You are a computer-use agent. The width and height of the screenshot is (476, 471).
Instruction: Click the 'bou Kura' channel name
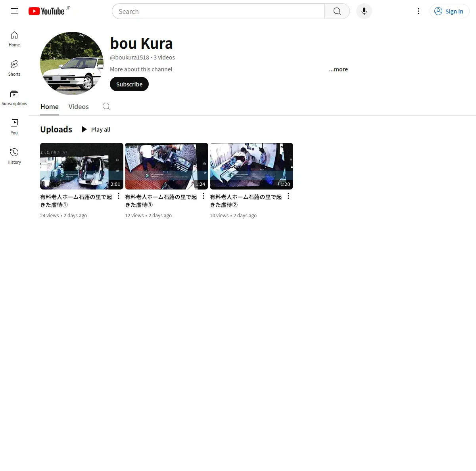(x=142, y=43)
